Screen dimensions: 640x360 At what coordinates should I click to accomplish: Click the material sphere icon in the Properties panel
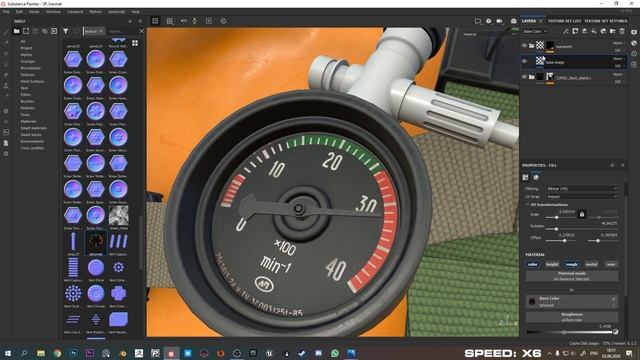[536, 177]
